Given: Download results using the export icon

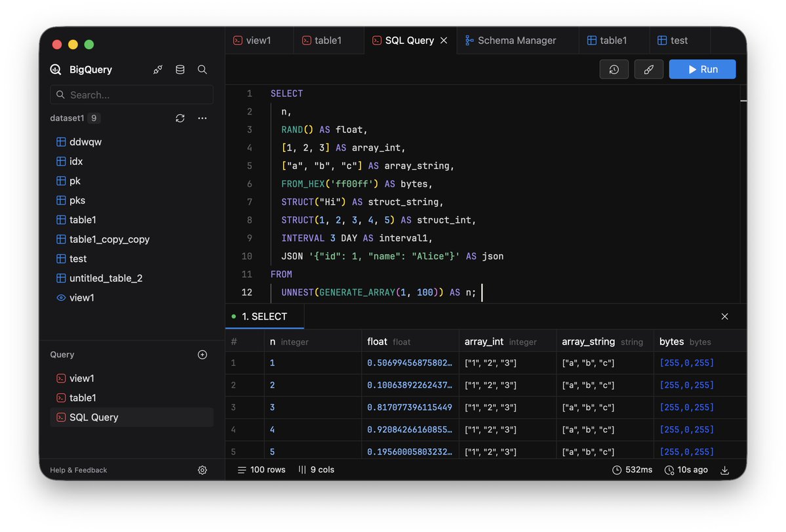Looking at the screenshot, I should click(x=724, y=470).
